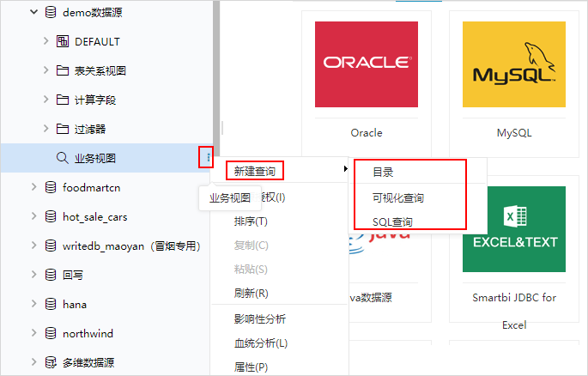
Task: Select the 计算字段 tree label
Action: click(95, 100)
